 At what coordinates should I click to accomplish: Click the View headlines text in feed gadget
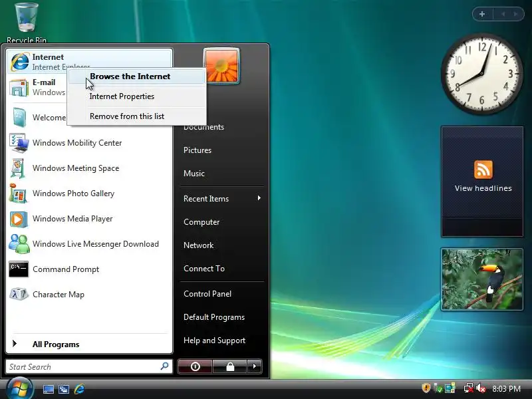coord(483,188)
